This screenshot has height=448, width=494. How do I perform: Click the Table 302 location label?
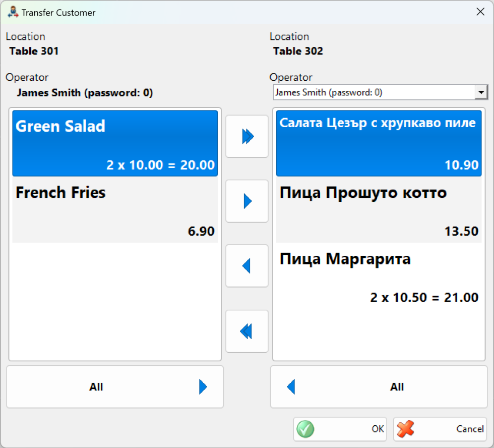(298, 51)
